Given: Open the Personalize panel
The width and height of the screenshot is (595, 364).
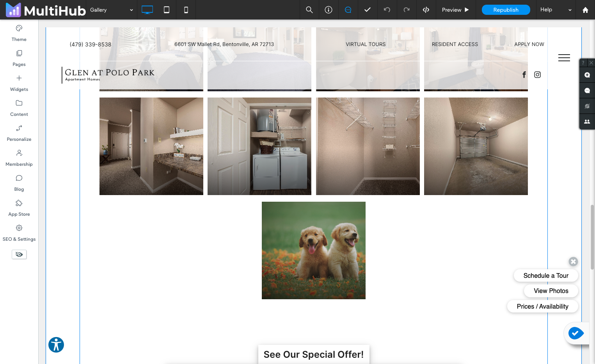Looking at the screenshot, I should coord(19,133).
